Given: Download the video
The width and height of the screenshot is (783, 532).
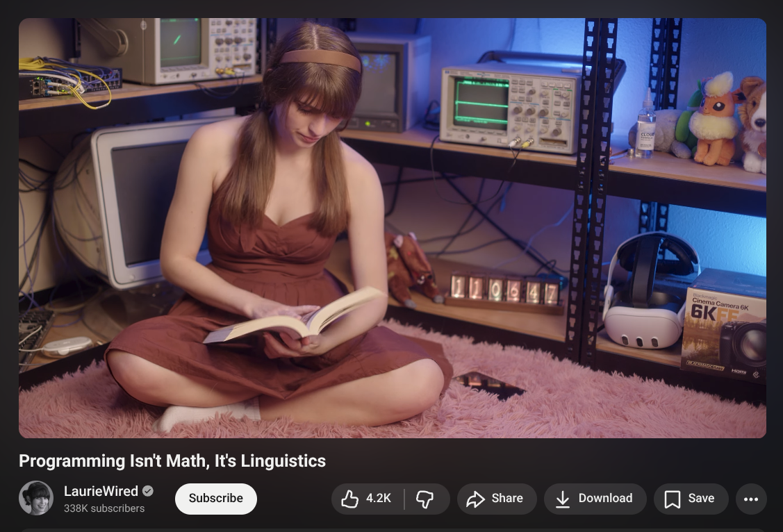Looking at the screenshot, I should [595, 499].
